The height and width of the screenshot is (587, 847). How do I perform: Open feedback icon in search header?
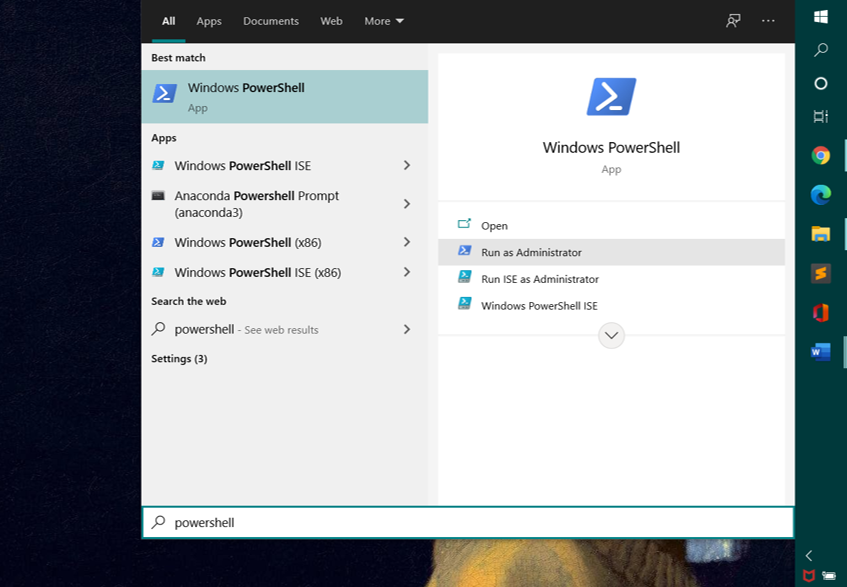coord(733,21)
